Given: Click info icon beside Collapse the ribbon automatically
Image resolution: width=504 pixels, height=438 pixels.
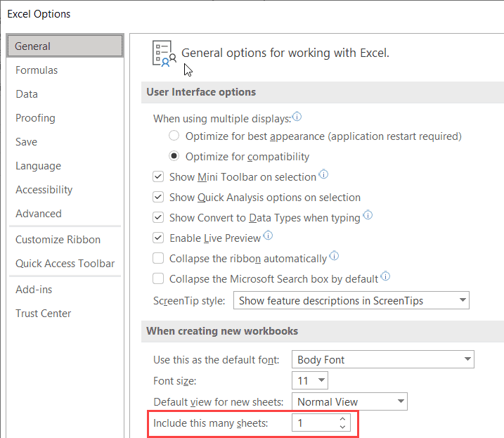Looking at the screenshot, I should (x=334, y=257).
